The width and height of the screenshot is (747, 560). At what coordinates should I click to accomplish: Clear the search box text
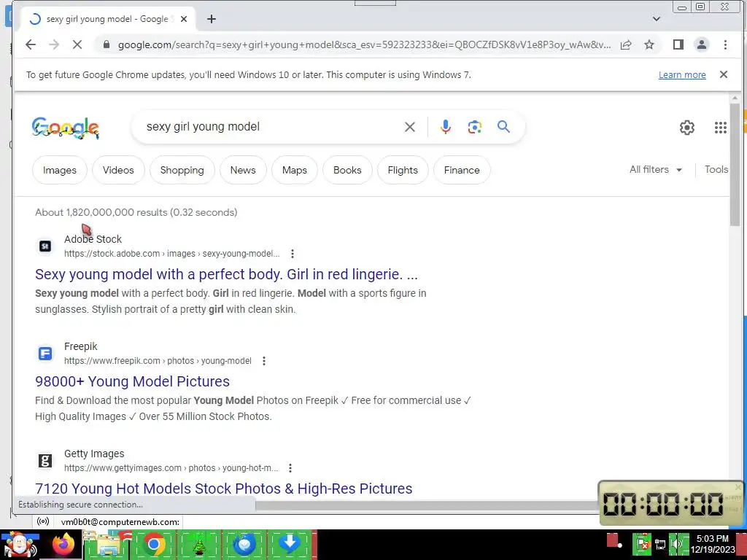click(410, 127)
